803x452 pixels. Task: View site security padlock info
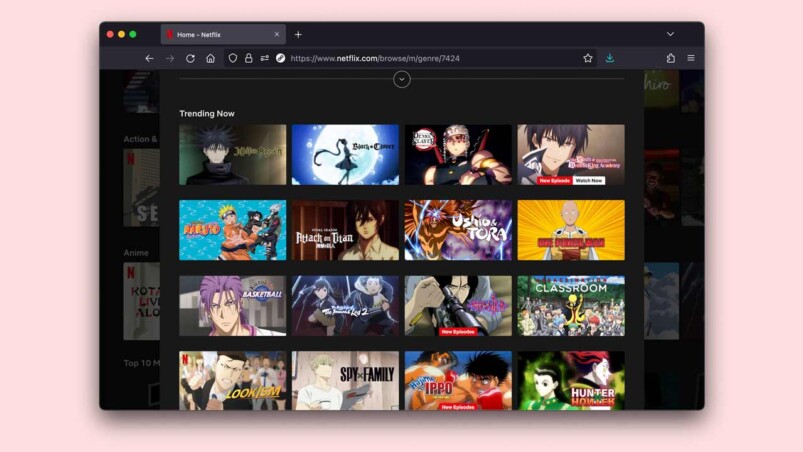248,58
